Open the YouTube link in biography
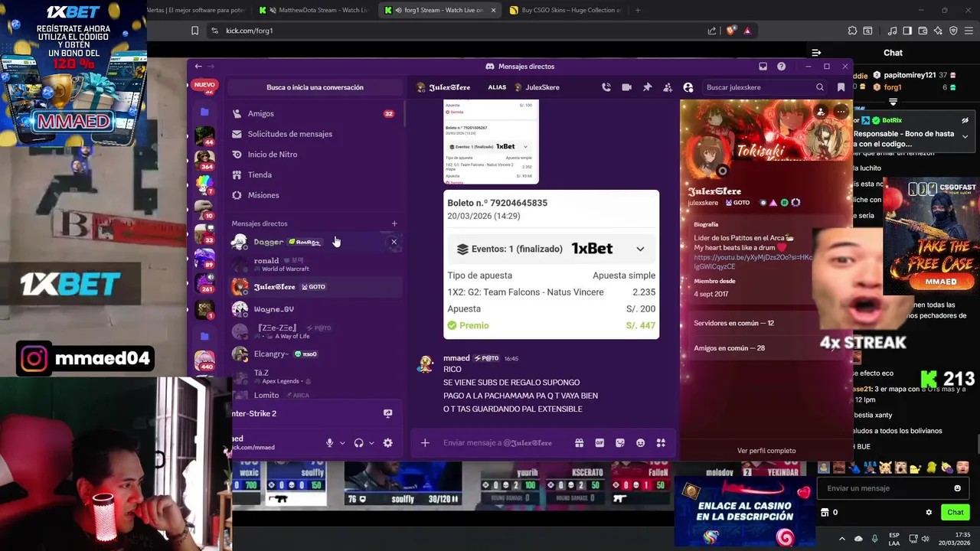980x551 pixels. point(753,262)
